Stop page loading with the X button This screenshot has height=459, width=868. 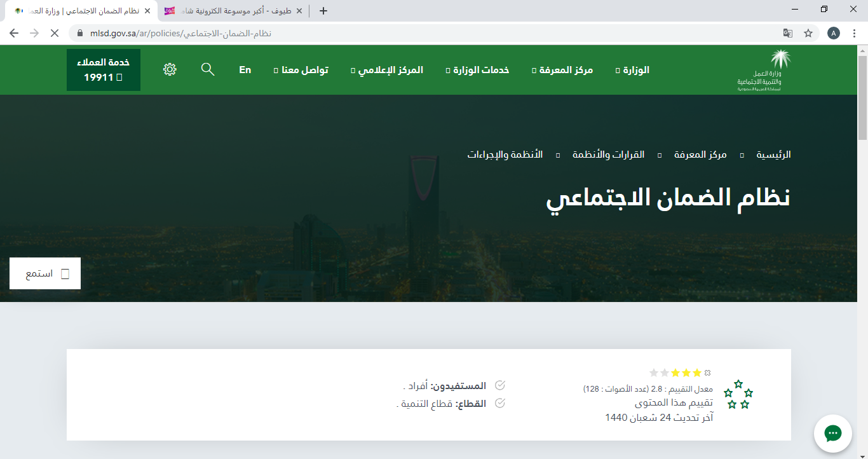[x=54, y=33]
